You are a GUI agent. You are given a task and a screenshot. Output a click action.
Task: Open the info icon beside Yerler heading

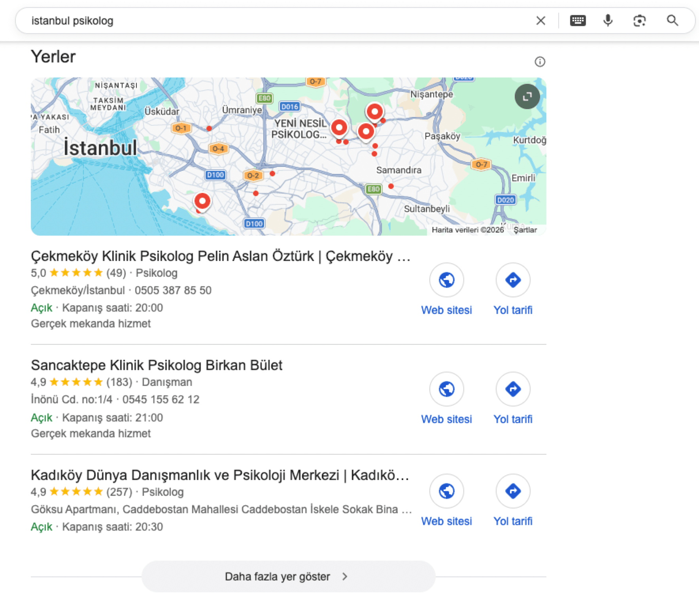540,62
